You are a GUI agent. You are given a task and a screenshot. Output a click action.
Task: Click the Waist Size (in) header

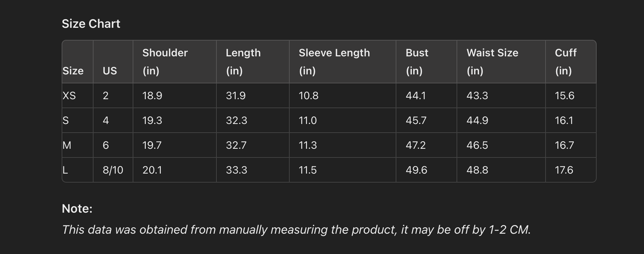(x=492, y=61)
